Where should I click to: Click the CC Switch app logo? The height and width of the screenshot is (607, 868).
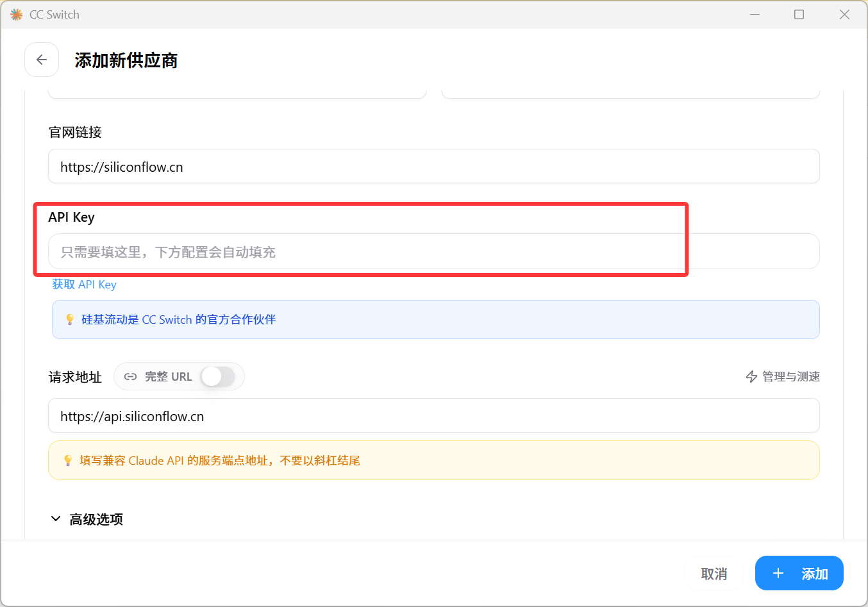pos(17,14)
